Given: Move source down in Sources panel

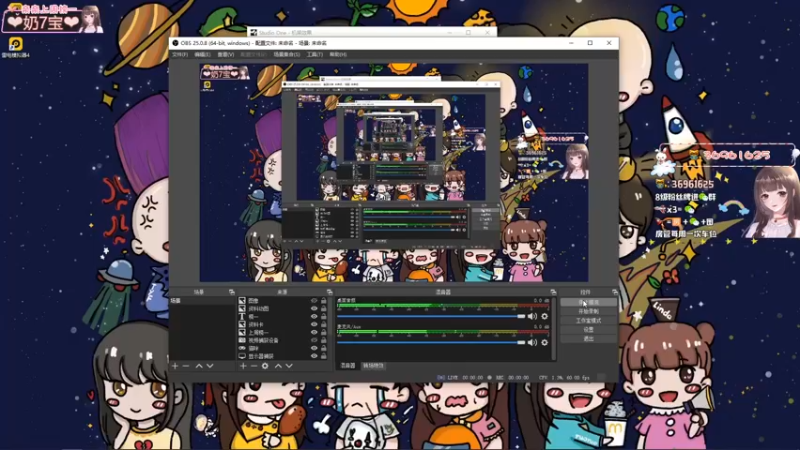Looking at the screenshot, I should (289, 366).
